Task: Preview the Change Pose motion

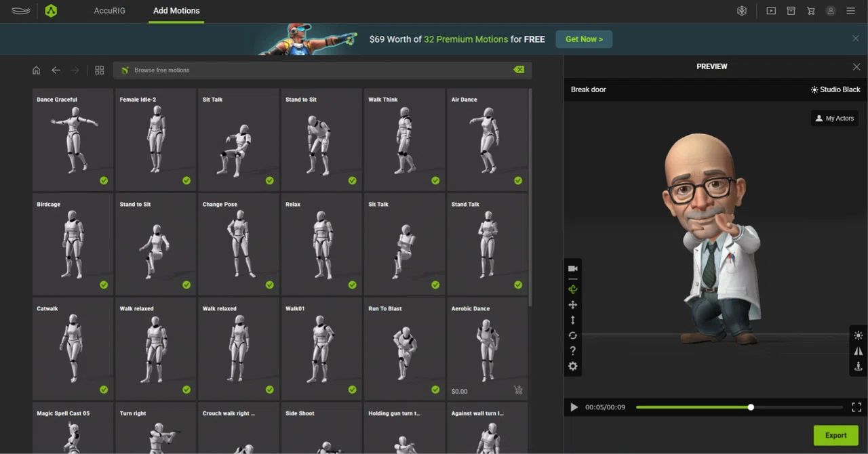Action: point(239,244)
